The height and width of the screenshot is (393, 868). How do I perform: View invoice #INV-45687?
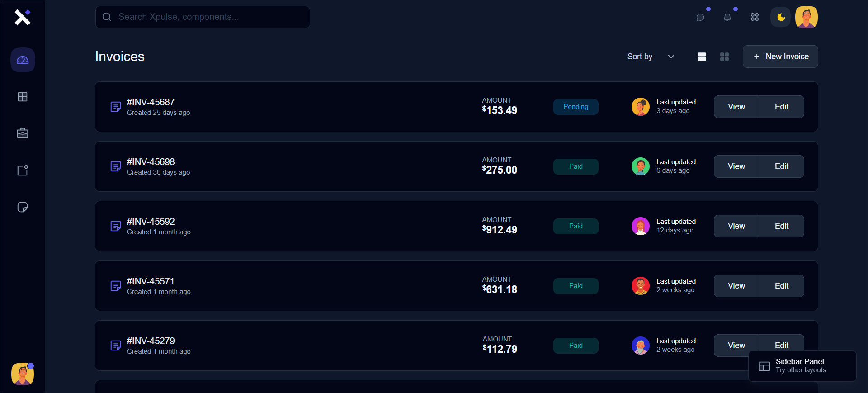(x=736, y=107)
